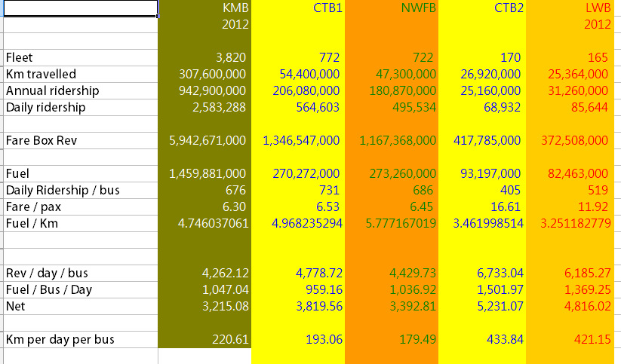Image resolution: width=621 pixels, height=364 pixels.
Task: Click the LWB column header cell
Action: coord(598,8)
